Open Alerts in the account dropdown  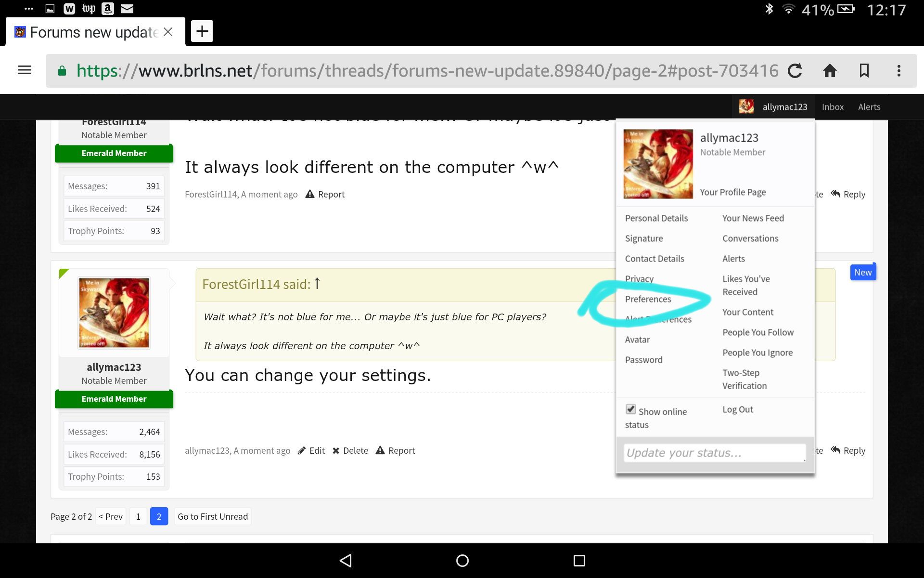pyautogui.click(x=733, y=259)
